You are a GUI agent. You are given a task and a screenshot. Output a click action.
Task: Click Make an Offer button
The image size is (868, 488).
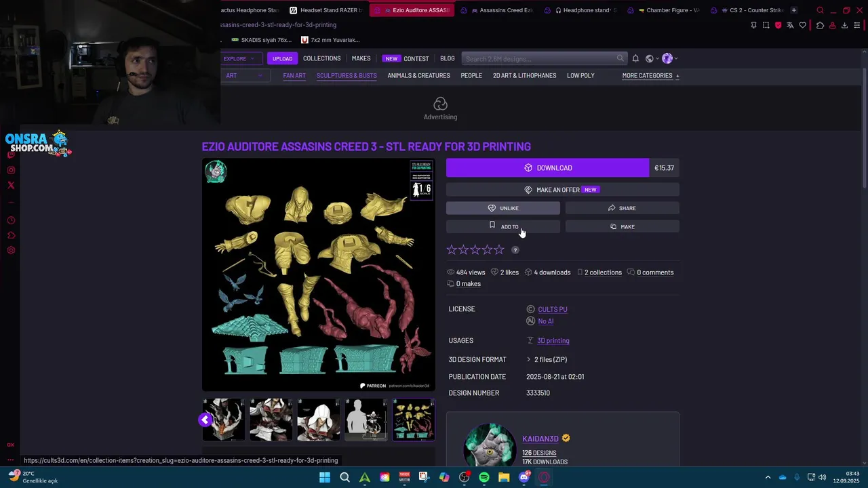point(563,190)
